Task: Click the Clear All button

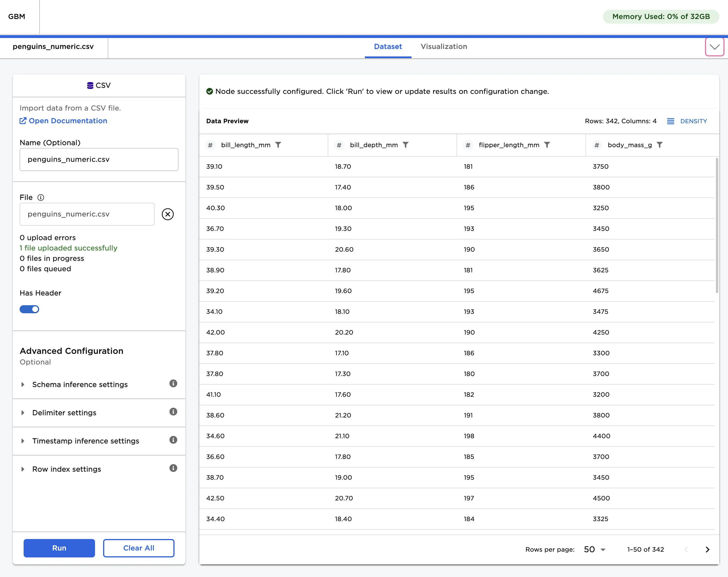Action: (139, 548)
